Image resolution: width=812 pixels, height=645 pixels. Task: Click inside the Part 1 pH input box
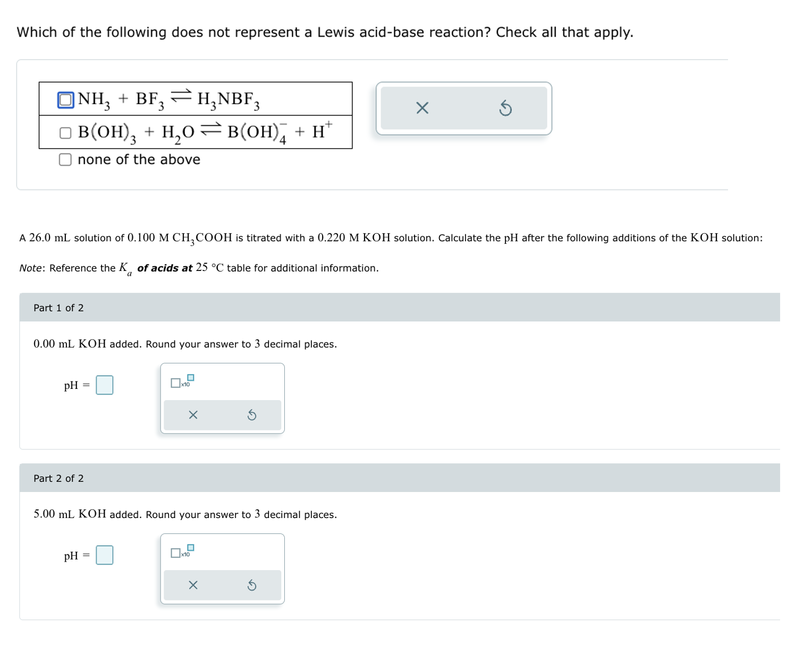(105, 384)
